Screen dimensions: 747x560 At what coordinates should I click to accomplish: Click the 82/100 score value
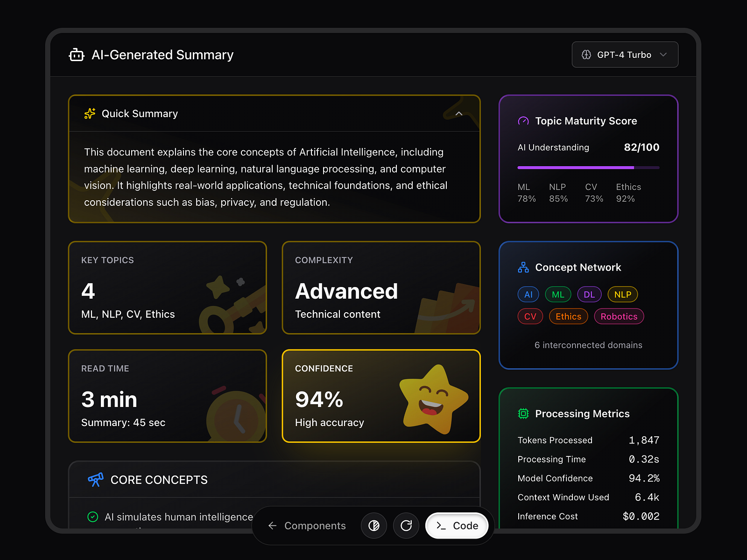641,147
